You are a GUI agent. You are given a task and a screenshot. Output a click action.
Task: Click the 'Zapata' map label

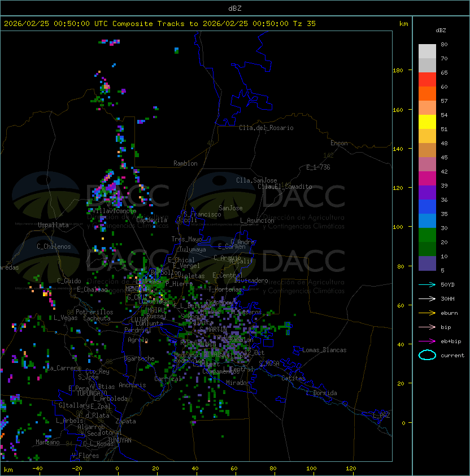click(125, 421)
